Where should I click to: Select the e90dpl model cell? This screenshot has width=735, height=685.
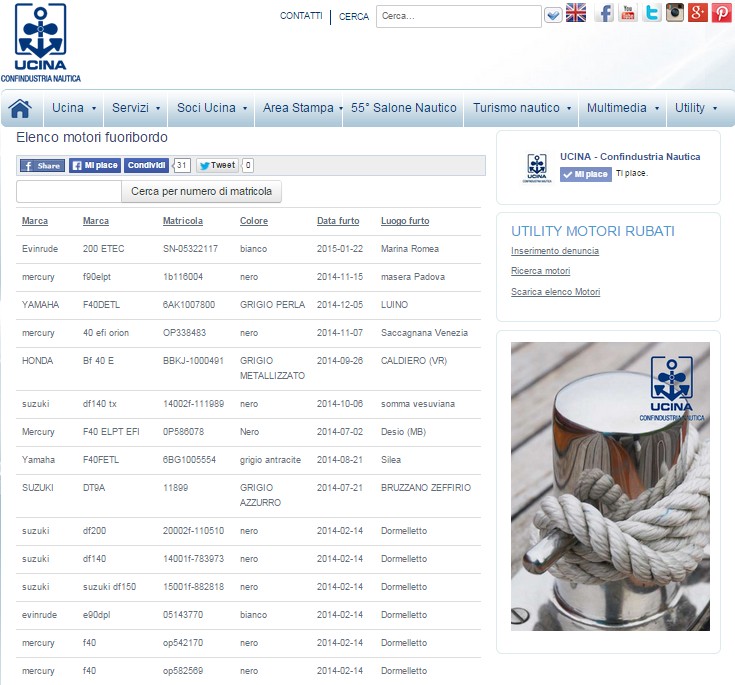[x=96, y=615]
